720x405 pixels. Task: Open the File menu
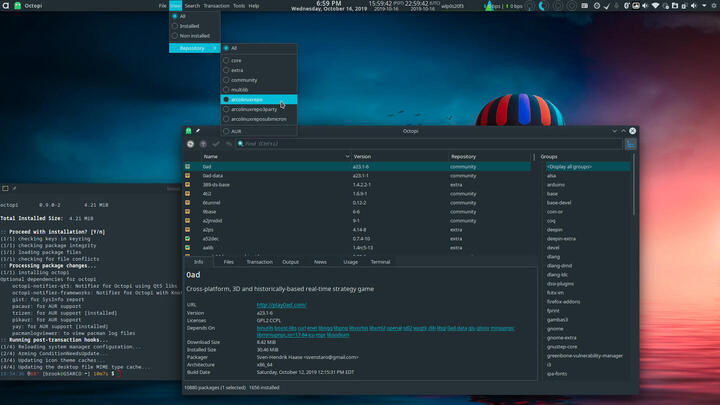coord(163,6)
